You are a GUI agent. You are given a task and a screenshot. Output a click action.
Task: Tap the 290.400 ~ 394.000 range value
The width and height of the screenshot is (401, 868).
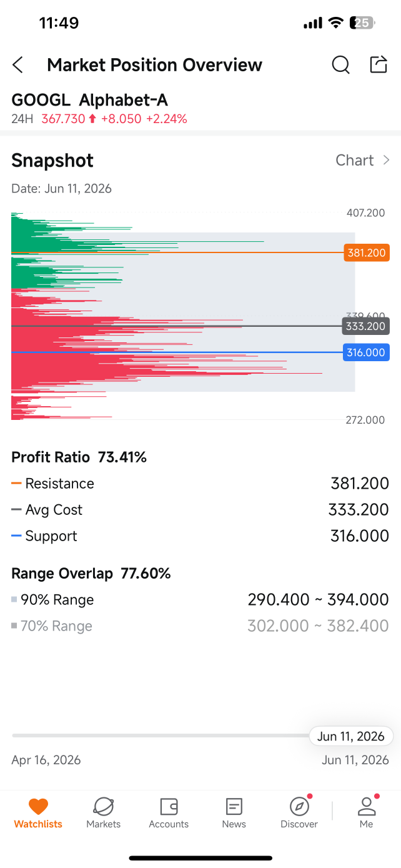pos(318,600)
